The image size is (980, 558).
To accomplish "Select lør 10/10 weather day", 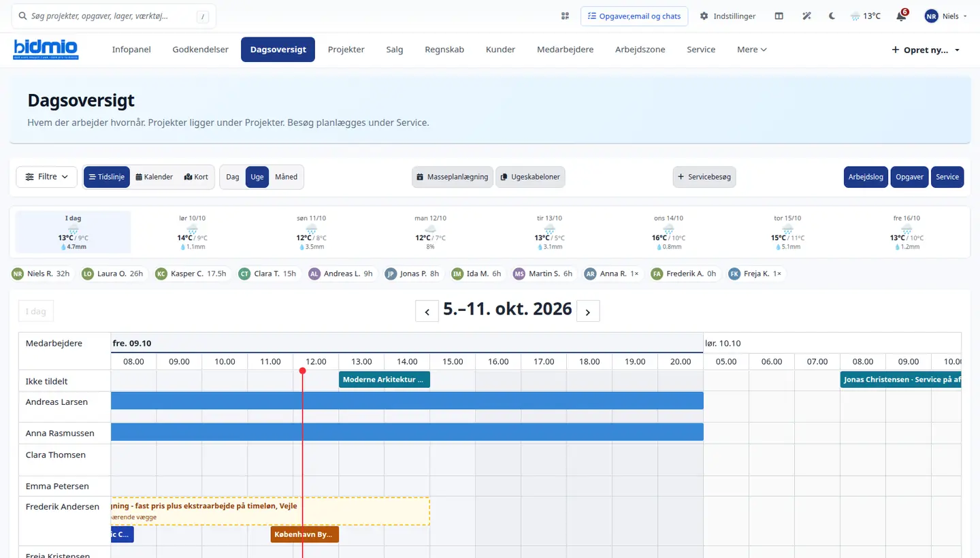I will (192, 232).
